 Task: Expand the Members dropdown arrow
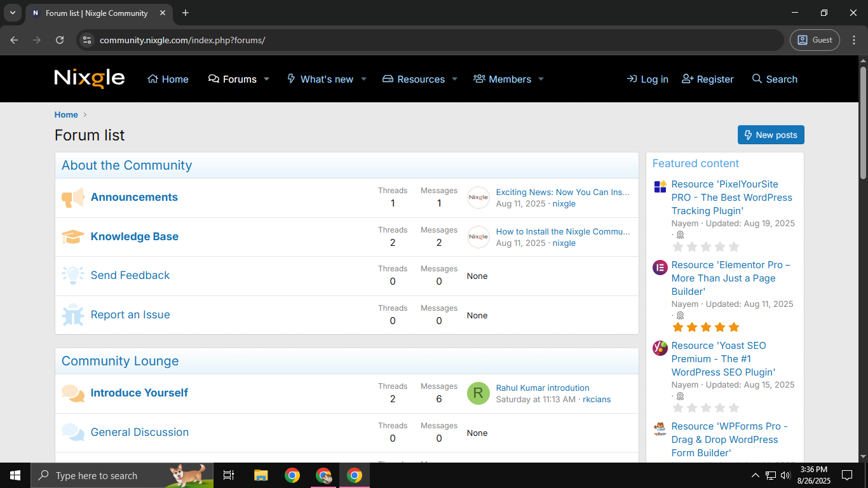tap(541, 79)
